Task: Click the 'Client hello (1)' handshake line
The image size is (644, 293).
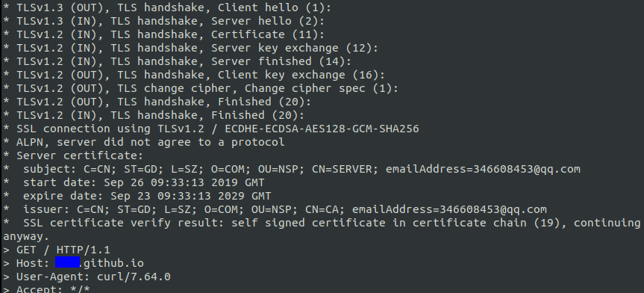Action: (166, 7)
